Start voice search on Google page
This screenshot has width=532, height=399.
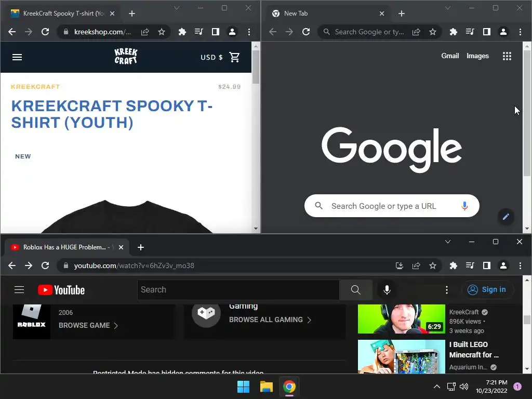coord(464,206)
